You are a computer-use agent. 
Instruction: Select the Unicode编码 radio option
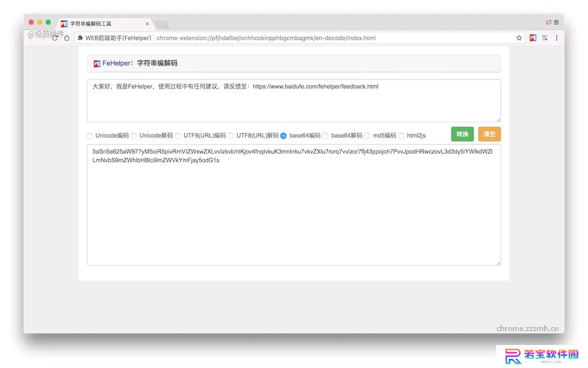(x=90, y=136)
